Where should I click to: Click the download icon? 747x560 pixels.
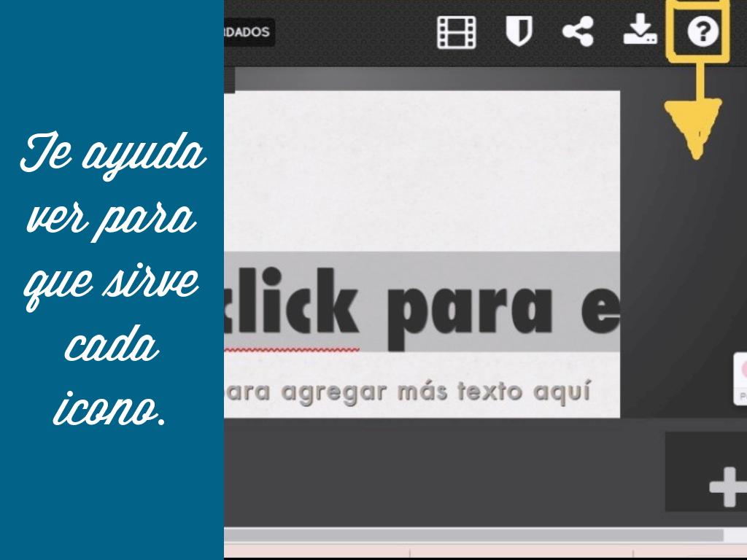point(640,31)
